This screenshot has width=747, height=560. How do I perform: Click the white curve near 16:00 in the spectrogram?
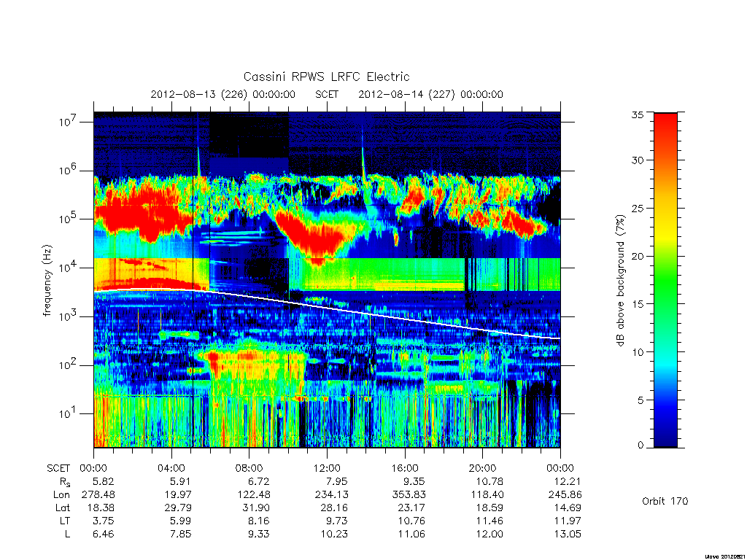click(405, 319)
